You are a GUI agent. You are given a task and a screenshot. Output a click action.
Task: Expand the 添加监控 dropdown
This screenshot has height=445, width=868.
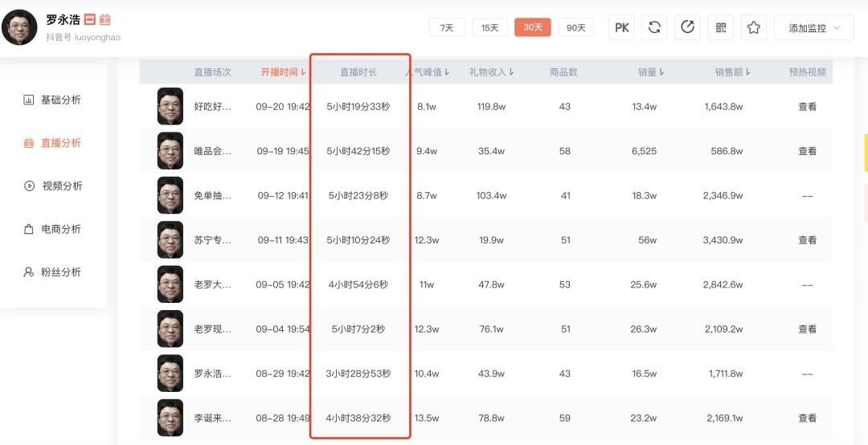coord(813,27)
